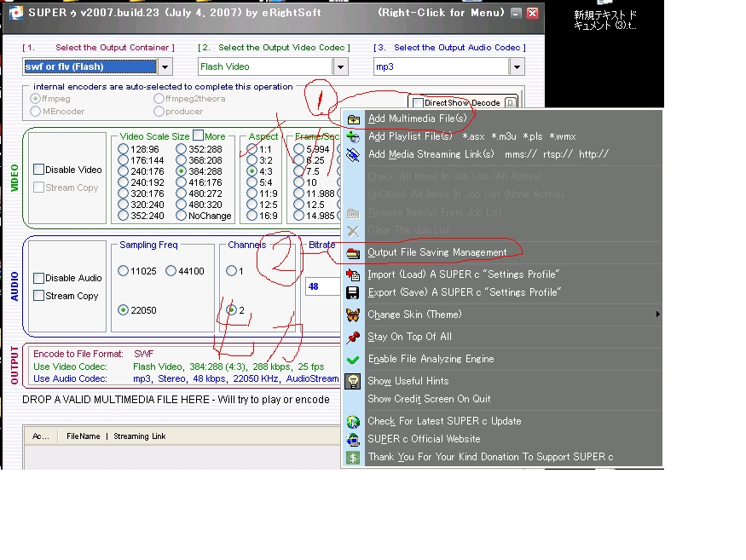This screenshot has width=746, height=560.
Task: Select 44100 sampling frequency
Action: tap(171, 271)
